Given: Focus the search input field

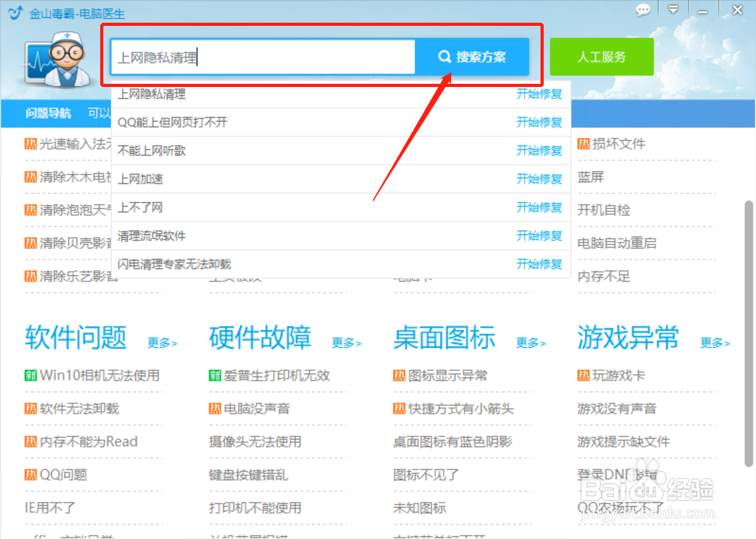Looking at the screenshot, I should coord(263,57).
